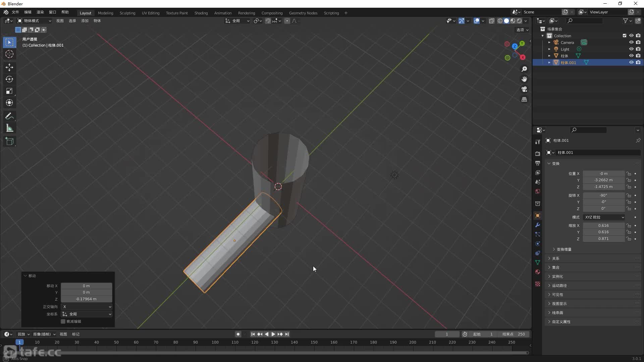This screenshot has width=644, height=362.
Task: Open the Output properties tab
Action: pyautogui.click(x=538, y=163)
